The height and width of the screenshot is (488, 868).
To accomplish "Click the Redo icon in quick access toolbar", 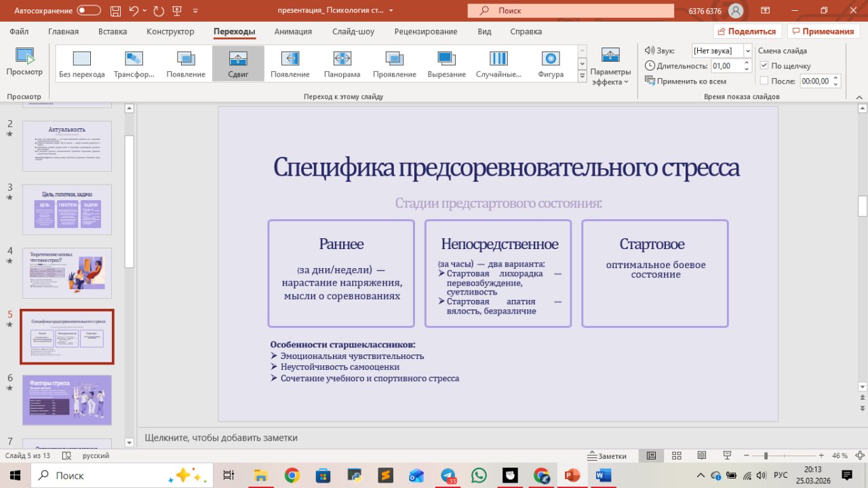I will pos(159,10).
